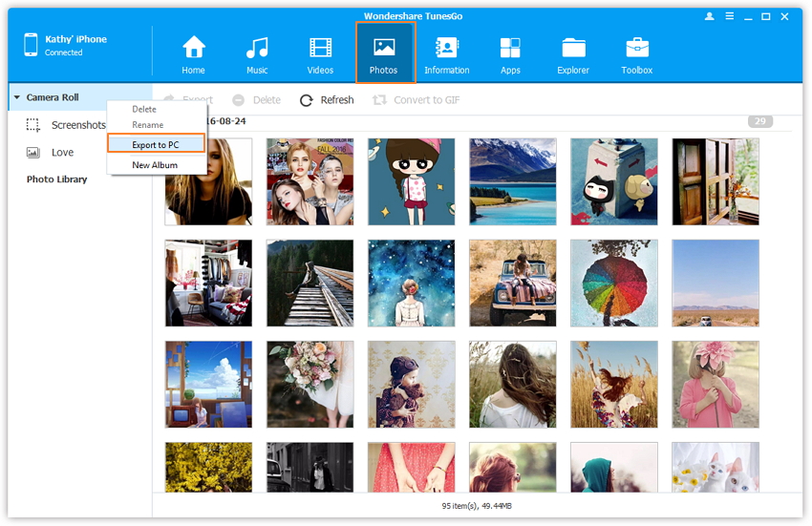Select the Photos tab

(384, 53)
